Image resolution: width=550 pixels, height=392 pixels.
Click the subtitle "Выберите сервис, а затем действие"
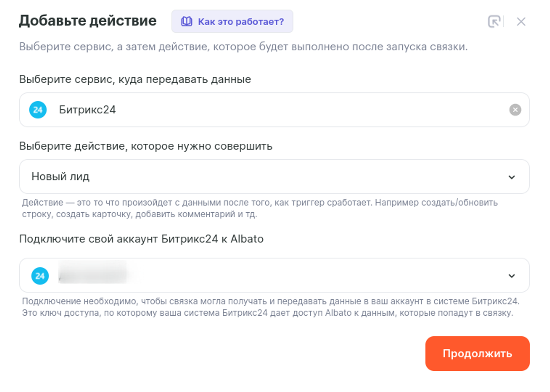click(243, 47)
